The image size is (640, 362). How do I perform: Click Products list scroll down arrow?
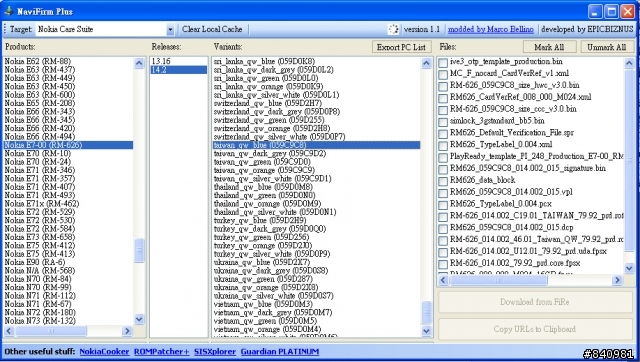click(139, 319)
